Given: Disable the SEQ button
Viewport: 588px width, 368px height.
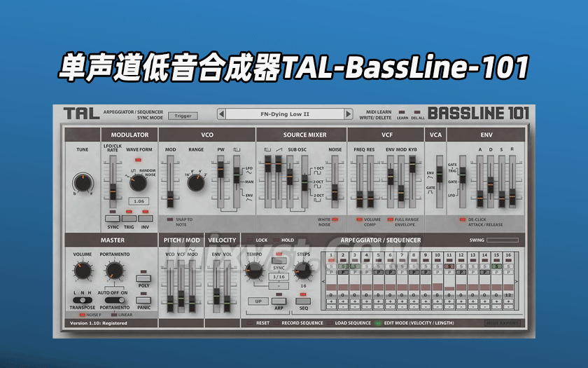Looking at the screenshot, I should tap(303, 301).
